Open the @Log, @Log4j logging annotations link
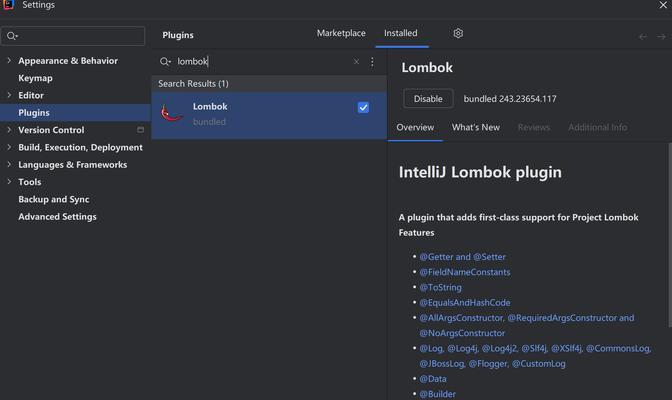Image resolution: width=672 pixels, height=400 pixels. tap(535, 349)
